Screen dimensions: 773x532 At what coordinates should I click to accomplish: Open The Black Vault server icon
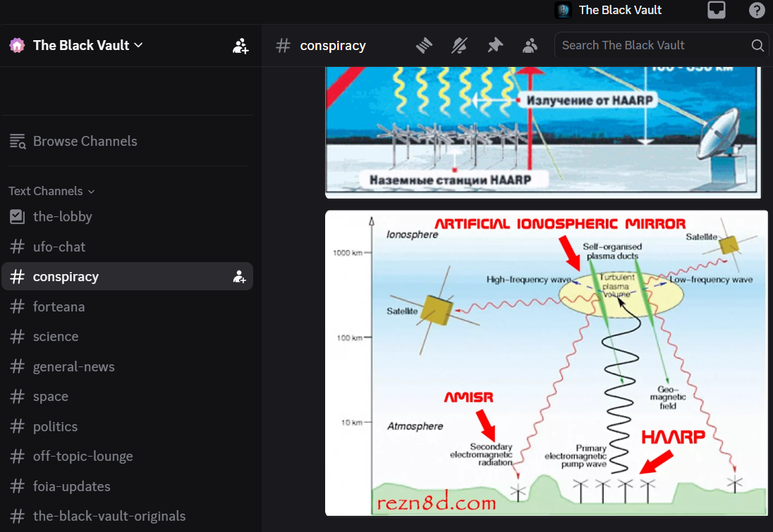point(563,10)
